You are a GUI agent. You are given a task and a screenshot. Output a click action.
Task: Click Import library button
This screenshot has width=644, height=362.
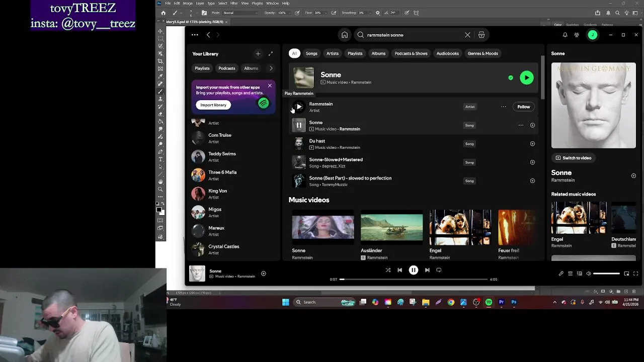point(213,105)
